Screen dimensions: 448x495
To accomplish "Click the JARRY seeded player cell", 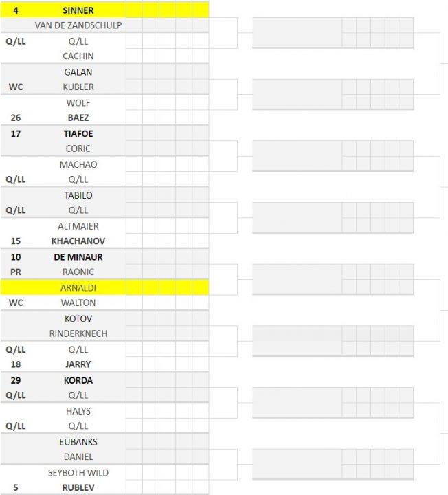I will pyautogui.click(x=78, y=364).
